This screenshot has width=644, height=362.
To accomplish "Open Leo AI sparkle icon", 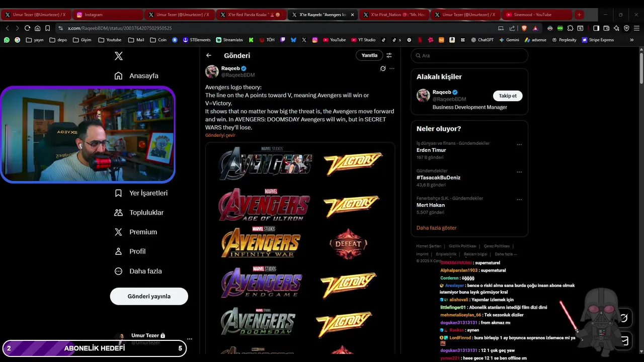I will coord(616,28).
